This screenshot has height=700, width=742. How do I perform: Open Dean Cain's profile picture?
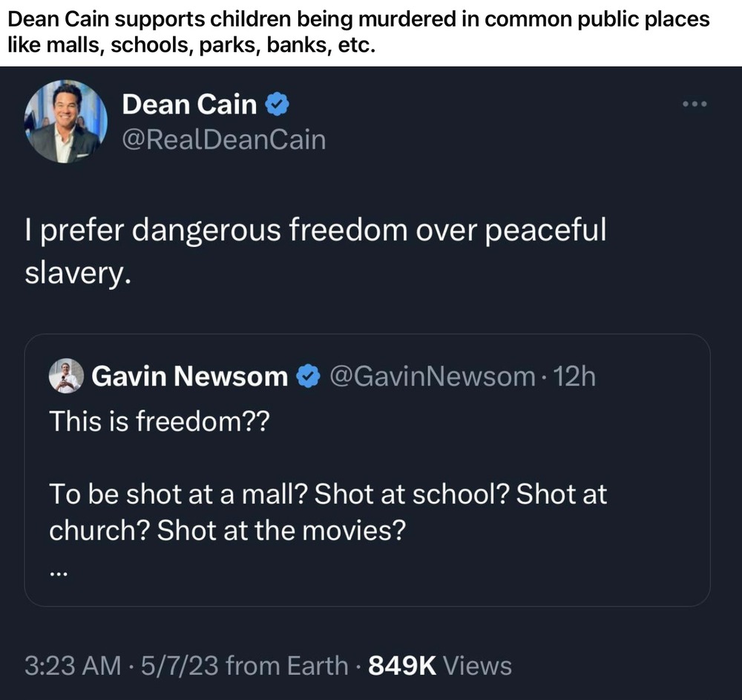point(66,121)
